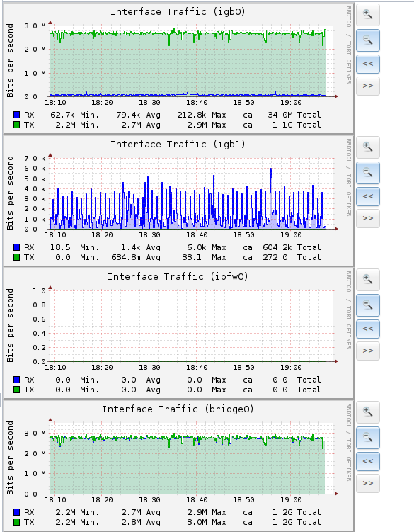
Task: Click igb0 RX minimum value '62.7k'
Action: point(62,115)
